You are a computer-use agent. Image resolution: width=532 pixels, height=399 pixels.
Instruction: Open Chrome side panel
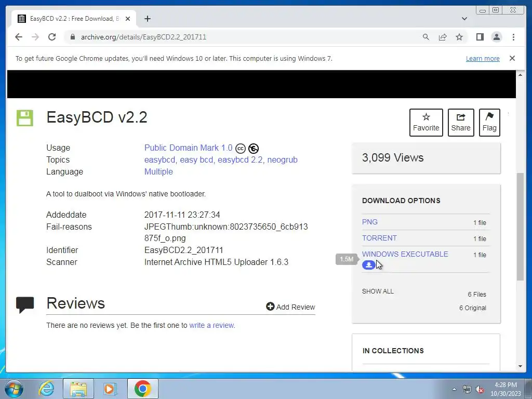pos(480,37)
